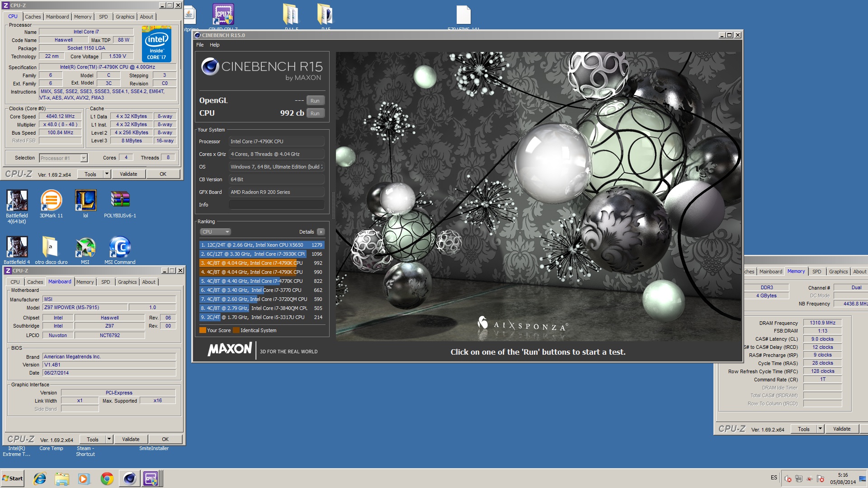Click OK in top CPU-Z window
This screenshot has height=488, width=868.
pyautogui.click(x=163, y=174)
